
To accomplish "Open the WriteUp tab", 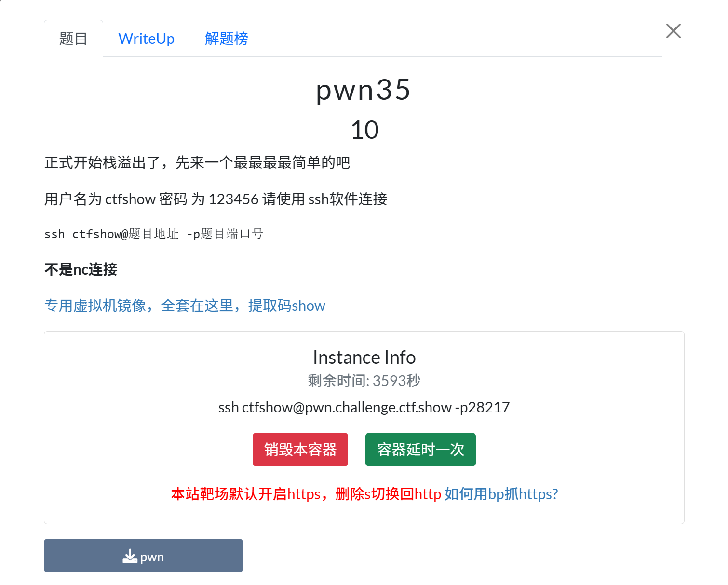I will (x=146, y=39).
